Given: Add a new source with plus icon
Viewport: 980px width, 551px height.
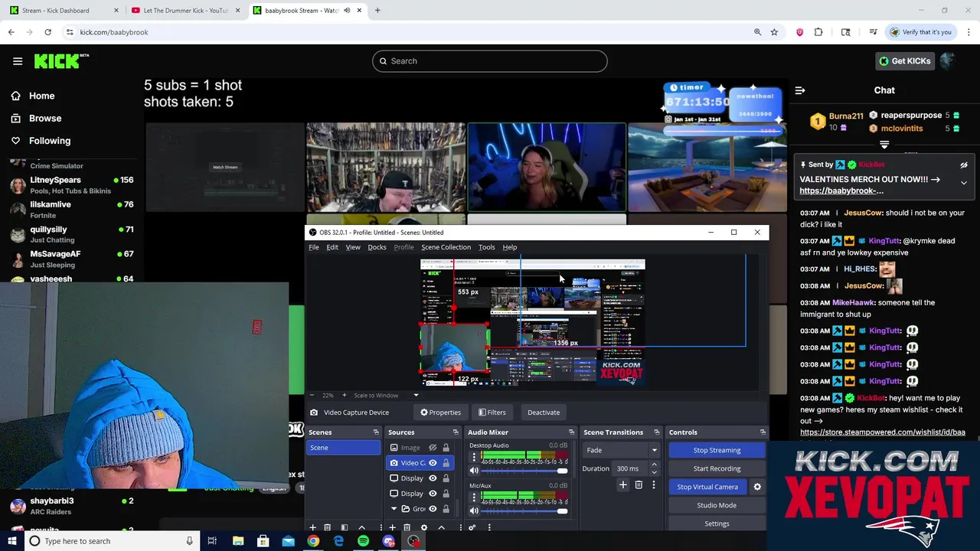Looking at the screenshot, I should point(392,527).
